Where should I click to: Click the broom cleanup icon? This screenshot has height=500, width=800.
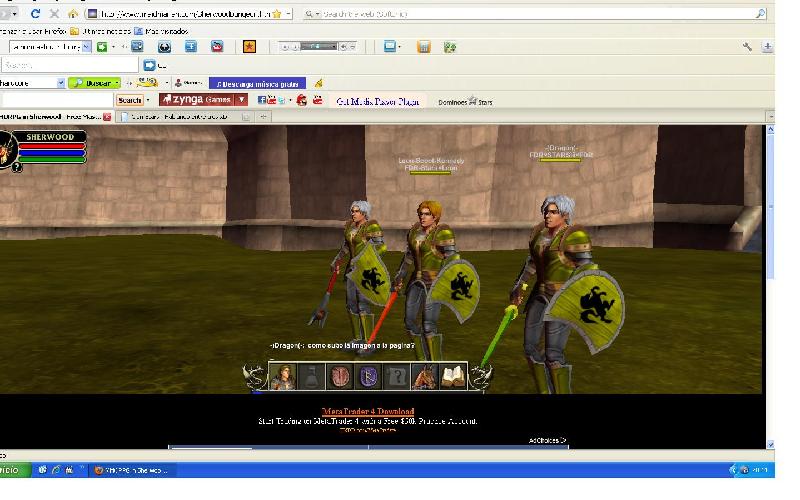[x=318, y=83]
